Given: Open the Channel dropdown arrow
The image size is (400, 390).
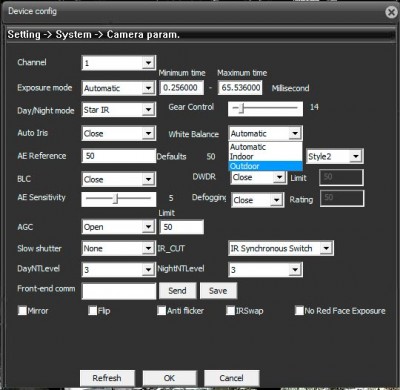Looking at the screenshot, I should click(148, 63).
